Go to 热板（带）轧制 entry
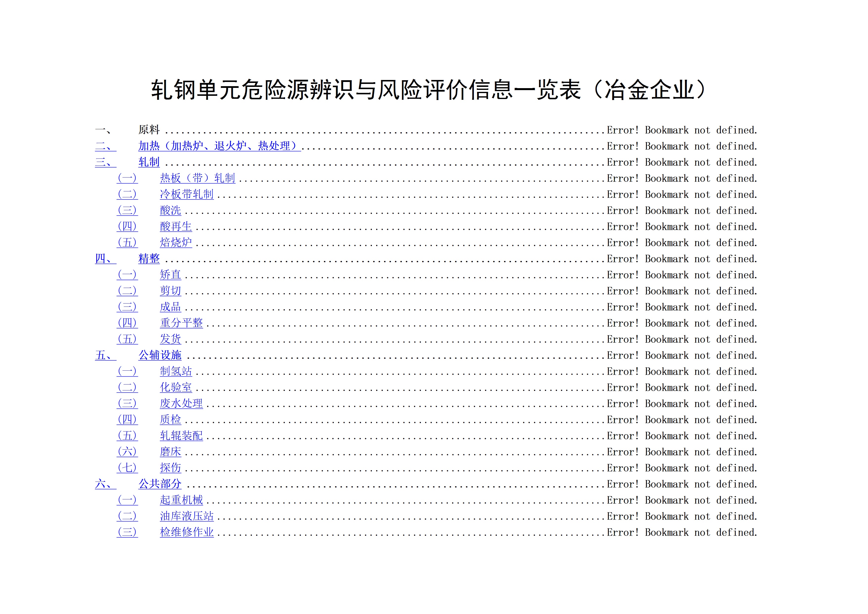 click(x=197, y=178)
